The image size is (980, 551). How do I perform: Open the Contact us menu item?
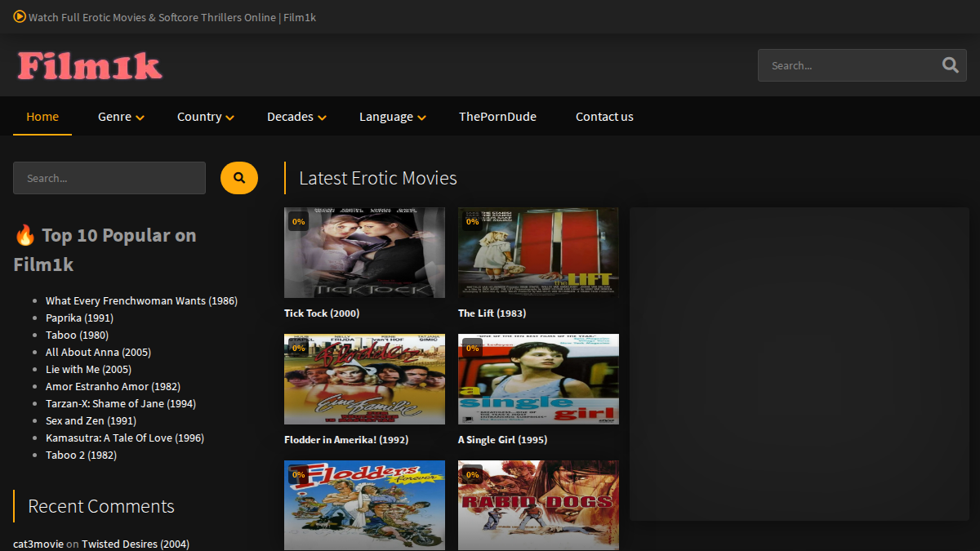pyautogui.click(x=604, y=117)
